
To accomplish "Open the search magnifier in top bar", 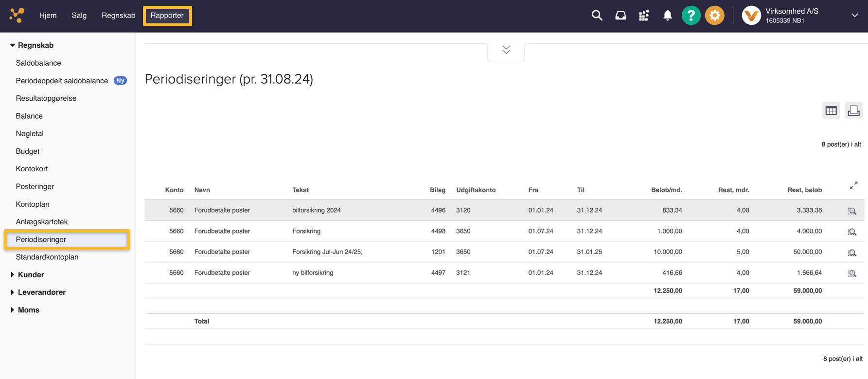I will coord(597,16).
